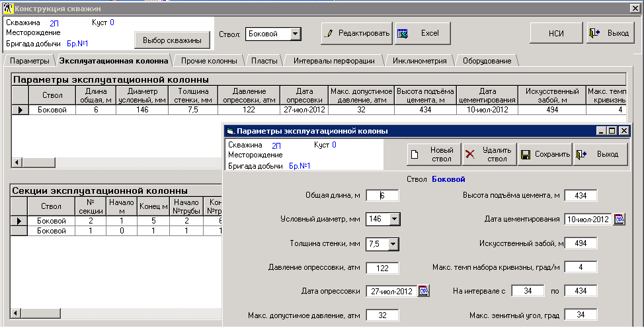Click the Макс. зенитный угол field
Image resolution: width=644 pixels, height=328 pixels.
[581, 315]
